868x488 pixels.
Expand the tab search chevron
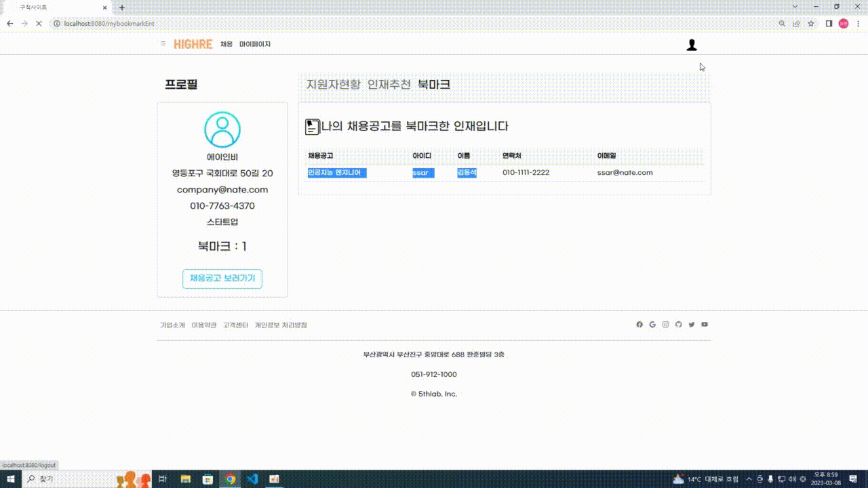pos(795,7)
